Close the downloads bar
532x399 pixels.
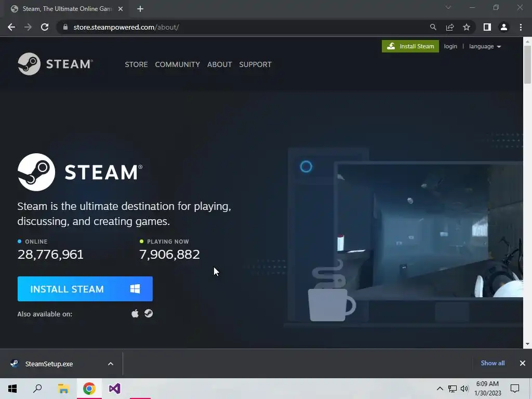[x=523, y=363]
